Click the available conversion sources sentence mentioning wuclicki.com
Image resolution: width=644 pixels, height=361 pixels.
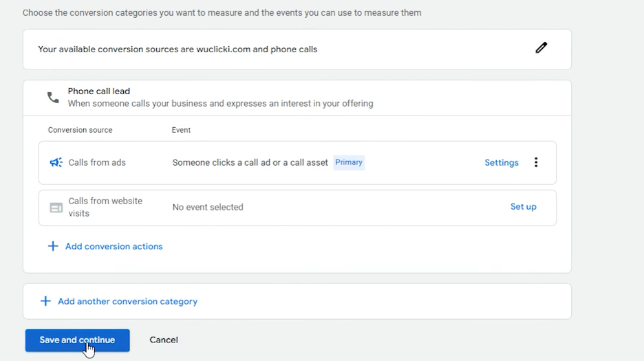click(x=178, y=50)
